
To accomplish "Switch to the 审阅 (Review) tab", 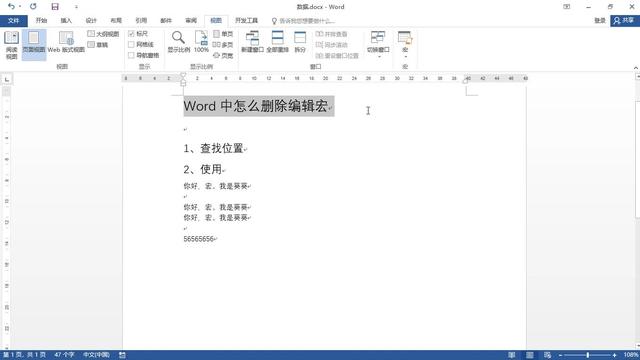I will click(x=191, y=20).
